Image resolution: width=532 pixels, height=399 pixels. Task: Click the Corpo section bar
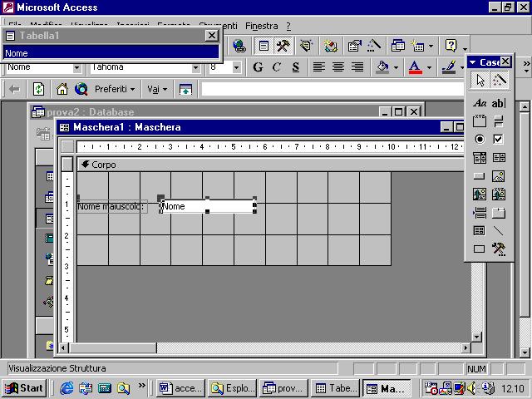click(x=269, y=165)
